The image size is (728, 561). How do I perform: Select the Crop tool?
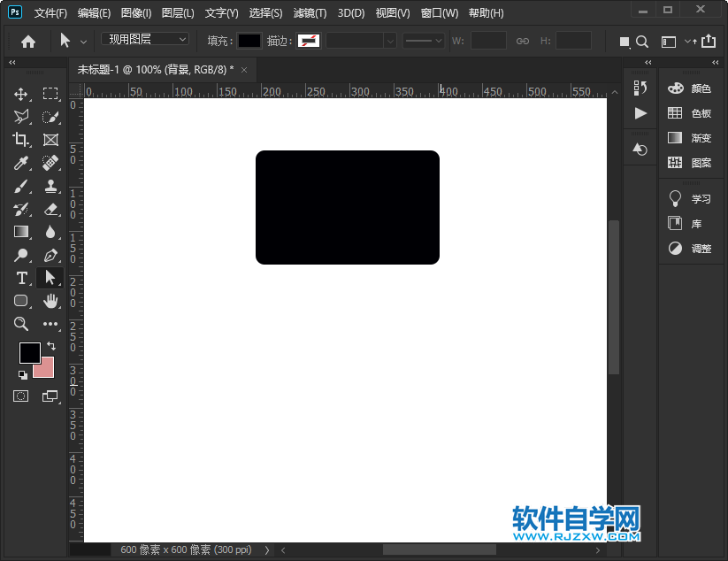coord(21,139)
